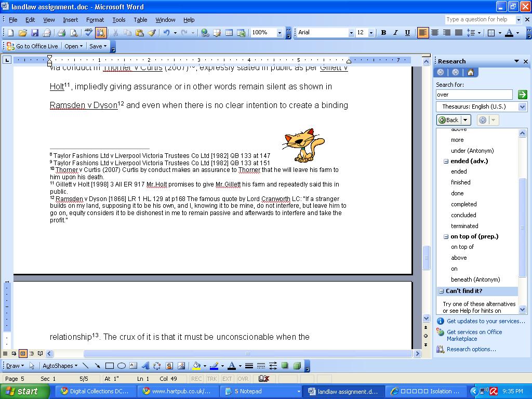Apply the yellow Fill Color
Screen dimensions: 532x399
[196, 366]
